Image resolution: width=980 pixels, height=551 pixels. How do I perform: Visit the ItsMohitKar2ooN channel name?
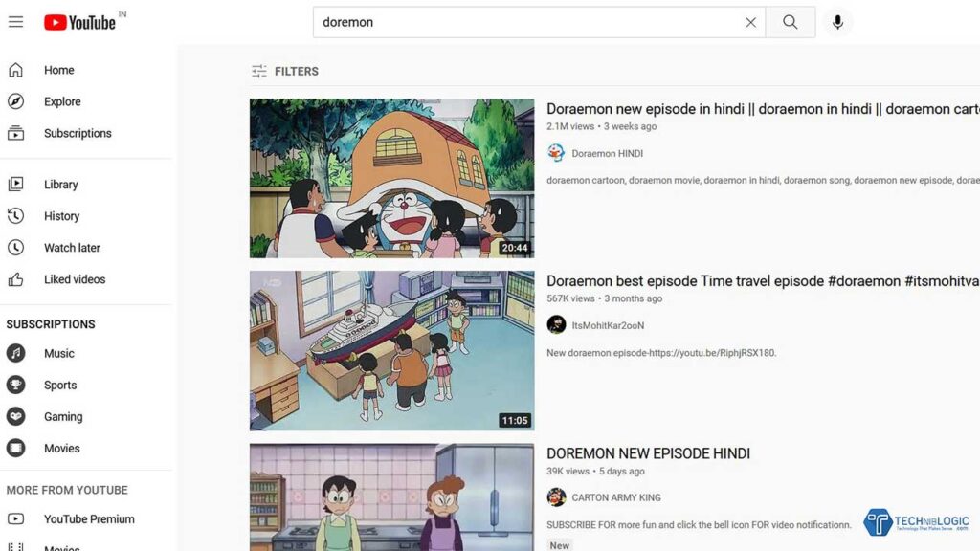pos(608,325)
